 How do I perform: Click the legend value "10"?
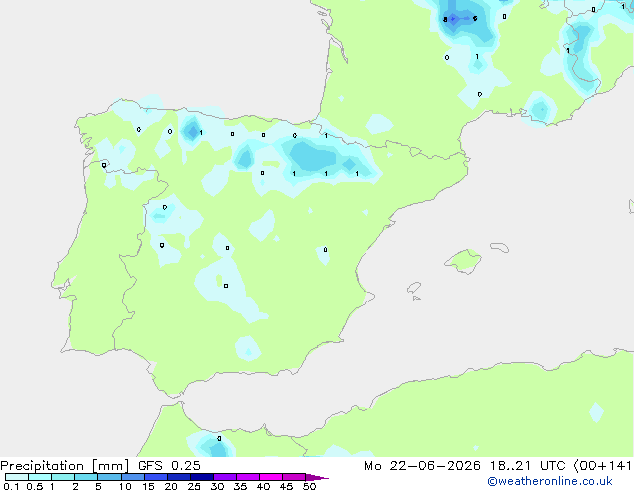point(125,486)
